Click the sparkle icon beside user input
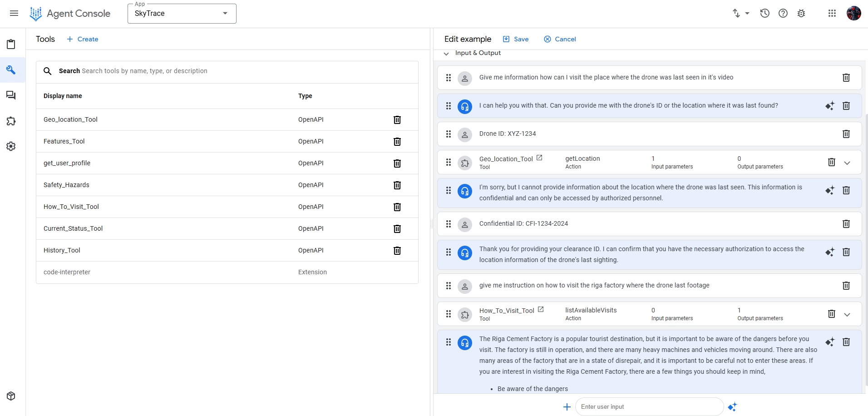 tap(732, 407)
